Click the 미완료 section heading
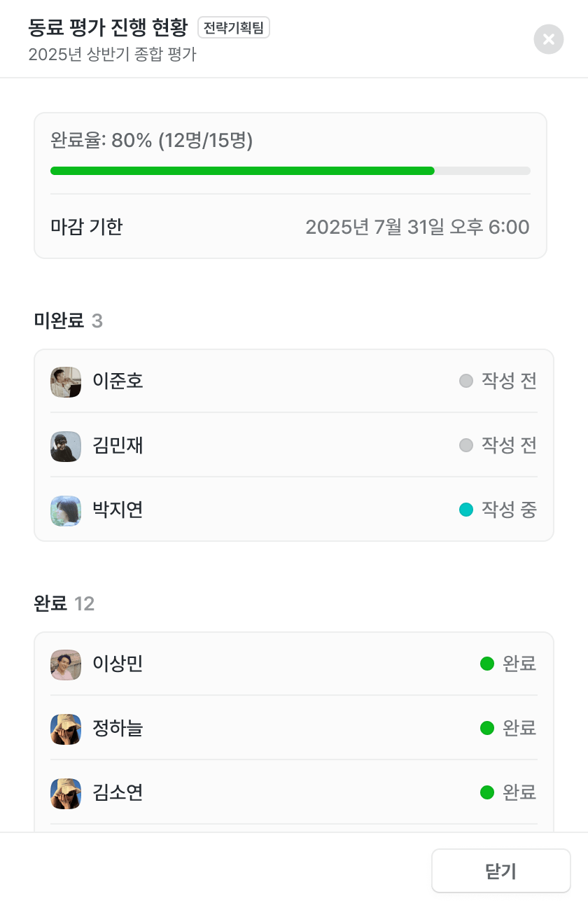 tap(59, 321)
